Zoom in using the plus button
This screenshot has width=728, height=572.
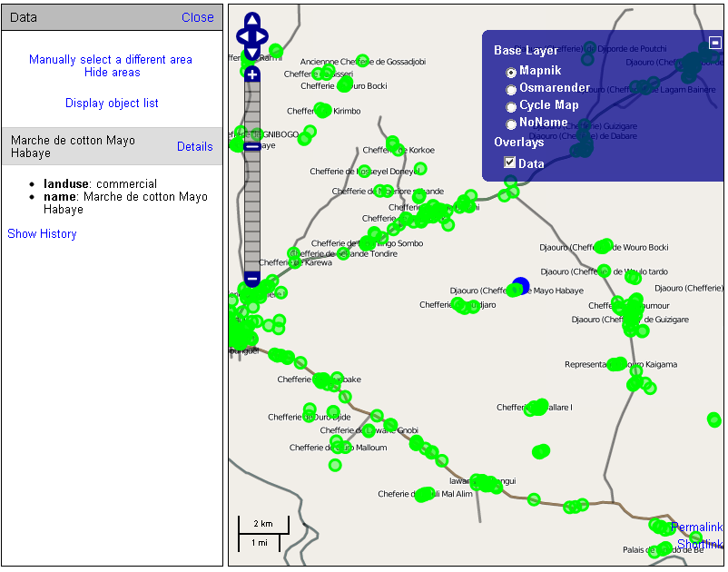tap(252, 74)
